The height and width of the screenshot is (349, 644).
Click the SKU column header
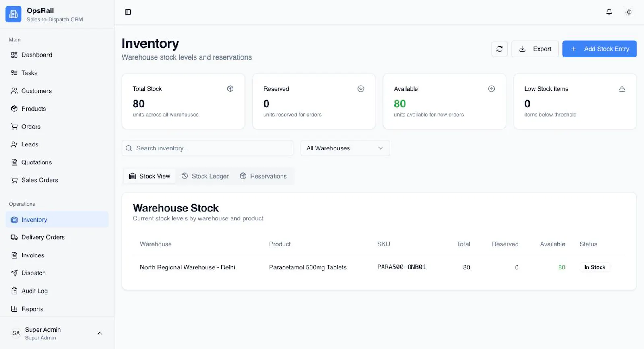[x=384, y=244]
